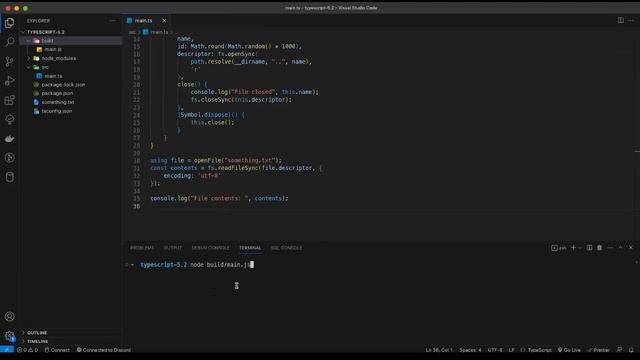Open the Accounts icon
The width and height of the screenshot is (640, 360).
coord(9,316)
